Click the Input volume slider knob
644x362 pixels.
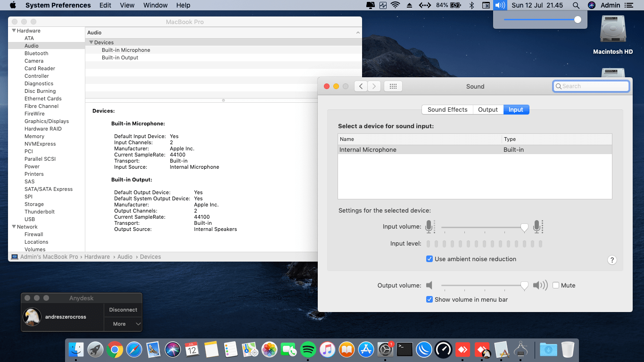[x=524, y=228]
